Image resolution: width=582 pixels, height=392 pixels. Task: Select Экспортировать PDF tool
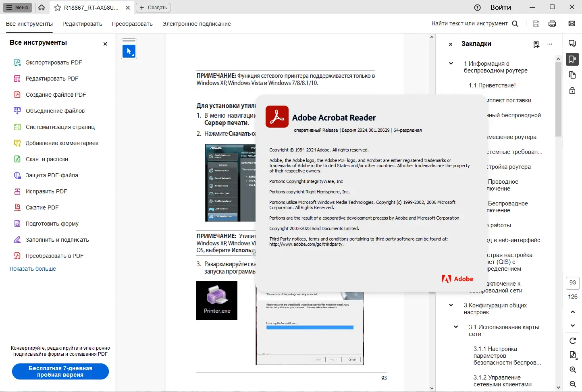point(54,62)
